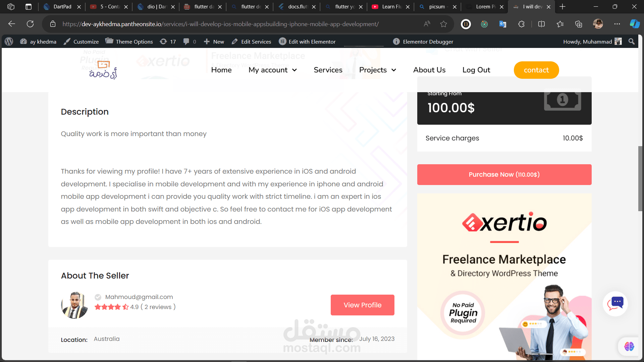Click the Read Aloud icon in the address bar
Screen dimensions: 644x362
(x=427, y=24)
